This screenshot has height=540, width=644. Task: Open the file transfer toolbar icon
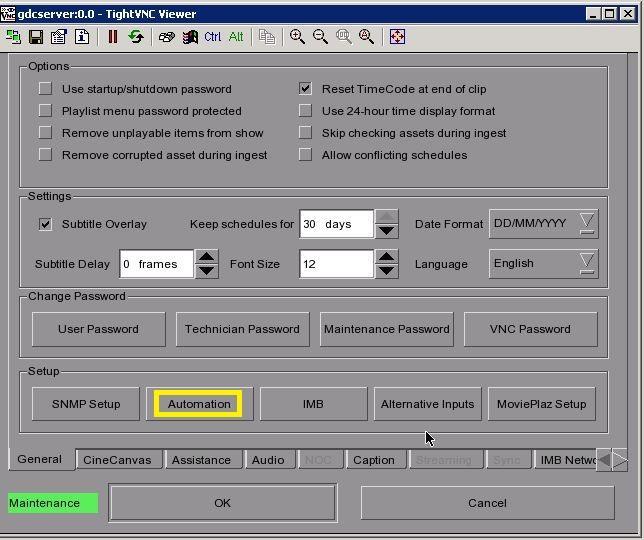pos(267,37)
